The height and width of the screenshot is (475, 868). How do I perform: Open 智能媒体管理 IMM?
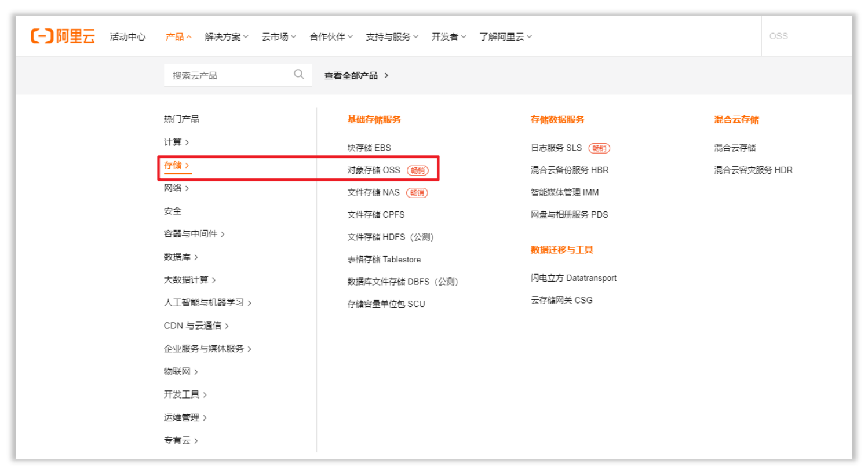[565, 192]
